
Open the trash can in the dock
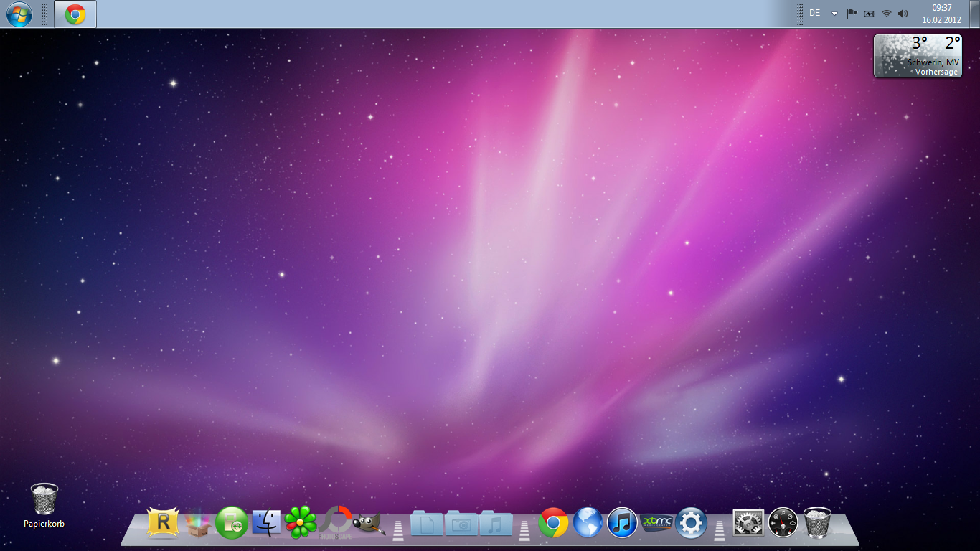click(817, 522)
